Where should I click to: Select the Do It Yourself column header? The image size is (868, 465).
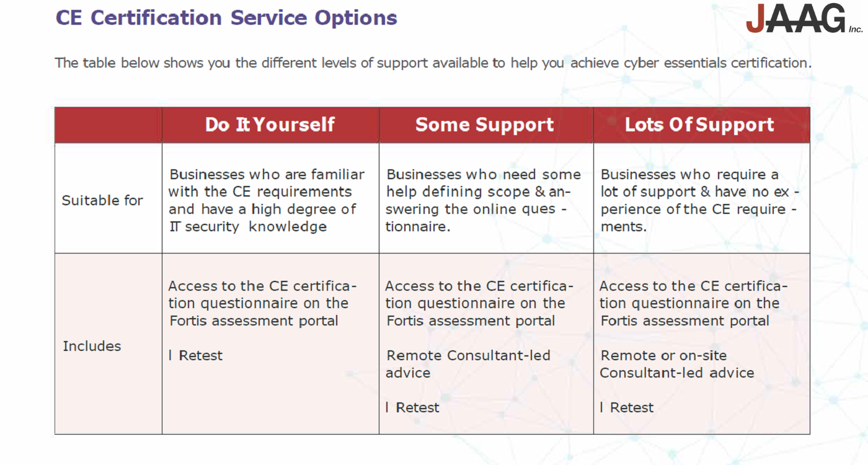[x=270, y=125]
